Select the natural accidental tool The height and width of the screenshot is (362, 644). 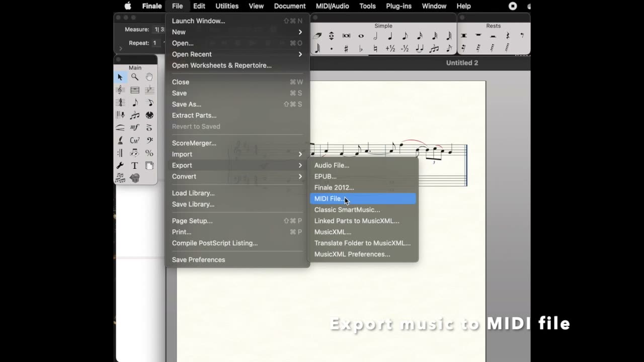(375, 49)
